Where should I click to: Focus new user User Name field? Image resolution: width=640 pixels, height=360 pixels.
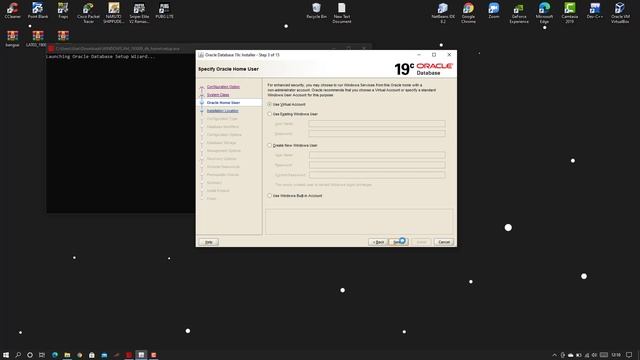click(x=377, y=155)
